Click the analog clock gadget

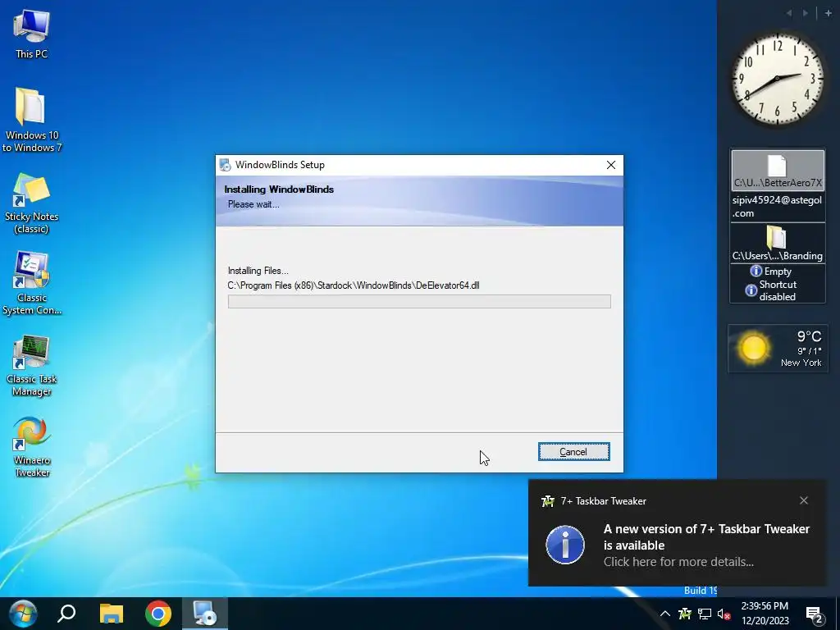point(778,80)
